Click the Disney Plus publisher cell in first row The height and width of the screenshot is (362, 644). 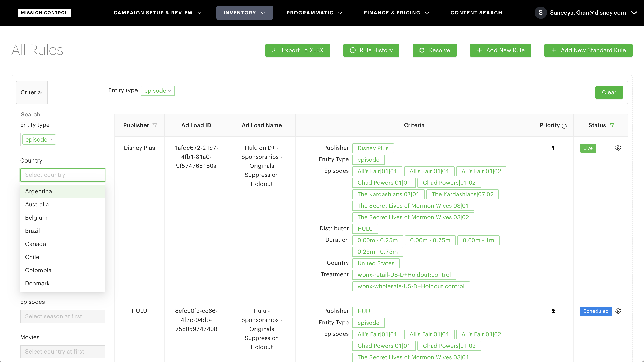click(139, 148)
